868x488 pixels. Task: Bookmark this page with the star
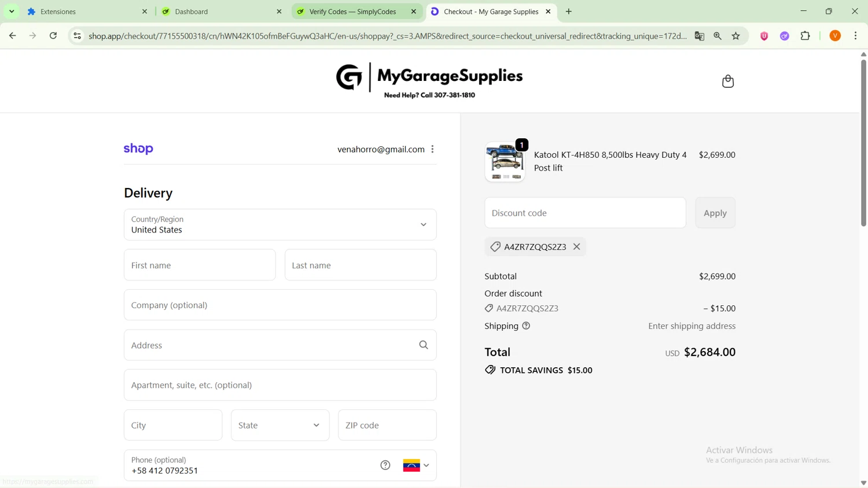click(736, 36)
